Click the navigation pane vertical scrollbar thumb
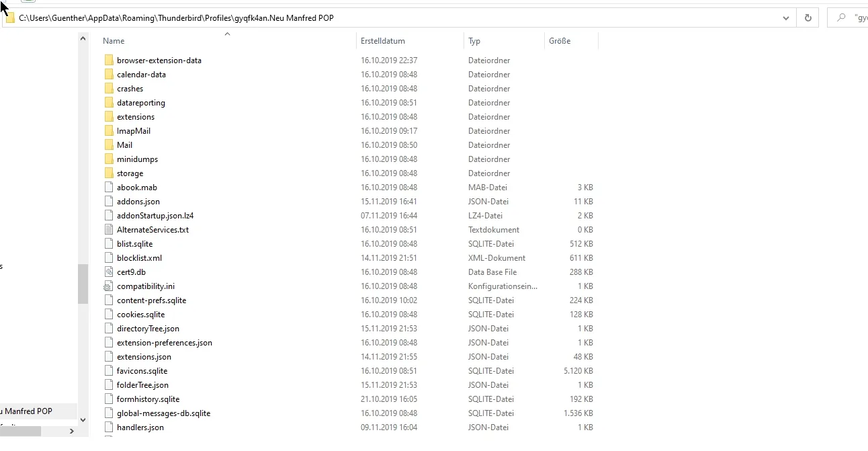This screenshot has width=868, height=451. click(x=83, y=284)
